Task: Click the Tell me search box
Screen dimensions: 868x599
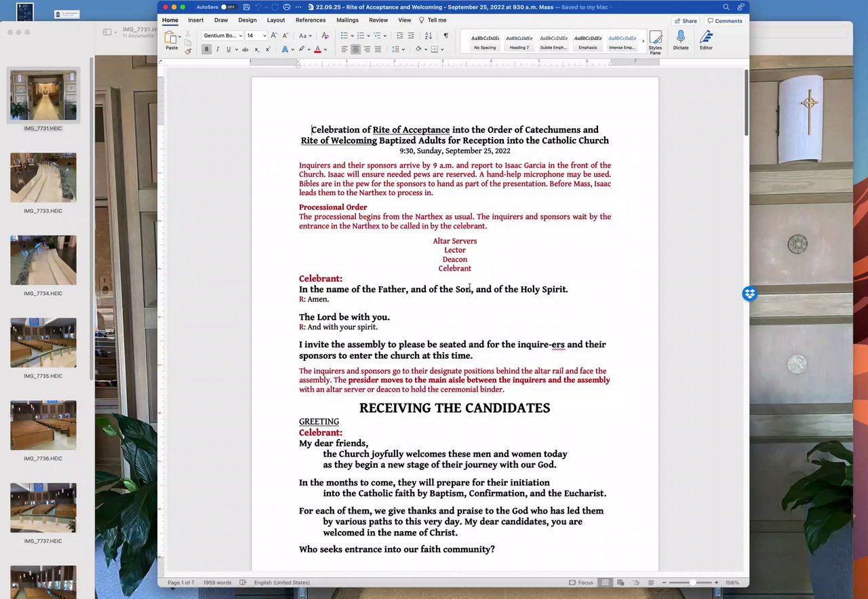Action: point(433,20)
